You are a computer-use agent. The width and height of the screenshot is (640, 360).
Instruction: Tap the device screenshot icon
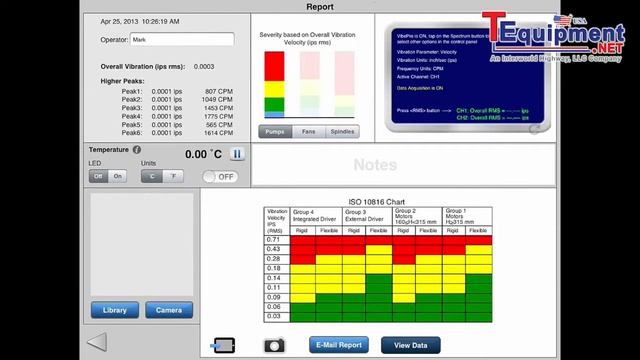click(223, 345)
